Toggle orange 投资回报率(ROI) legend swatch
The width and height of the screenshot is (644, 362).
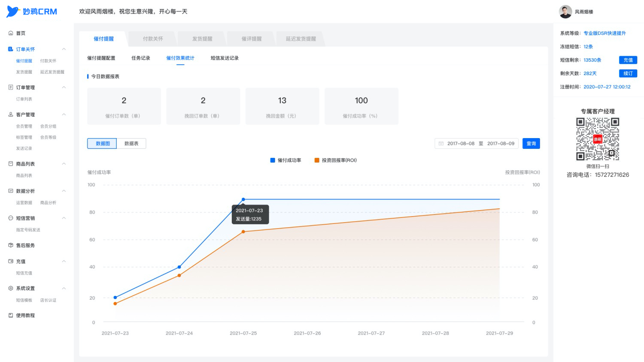[317, 160]
